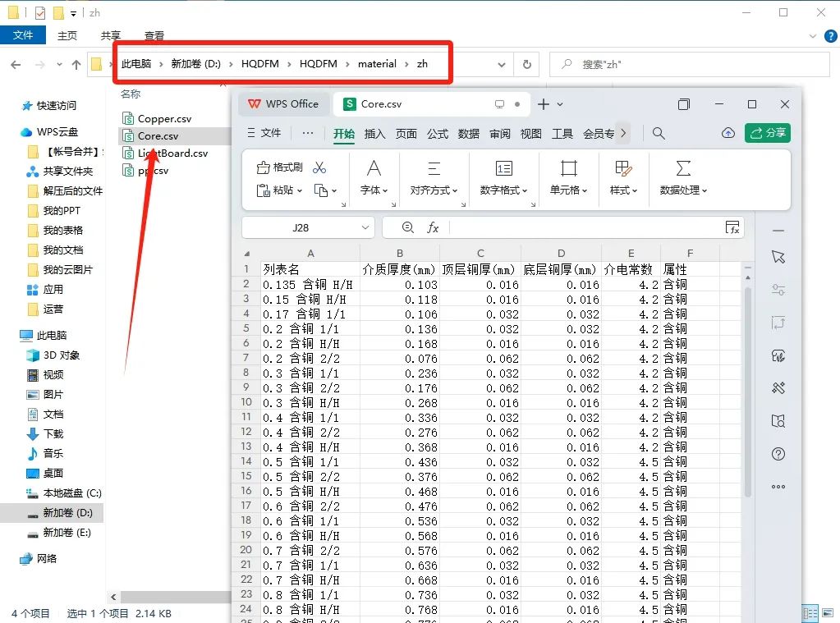Click the magnifier search icon in WPS ribbon
Viewport: 840px width, 623px height.
pos(659,133)
